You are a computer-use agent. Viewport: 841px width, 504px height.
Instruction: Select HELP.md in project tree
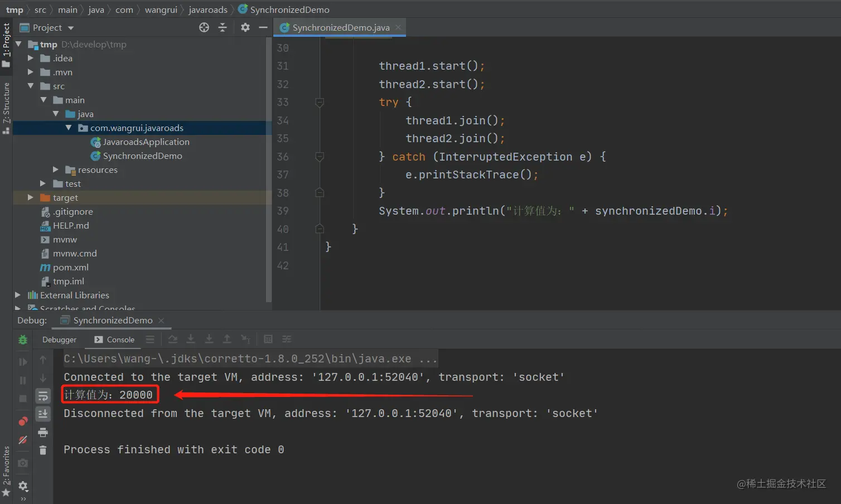click(65, 225)
